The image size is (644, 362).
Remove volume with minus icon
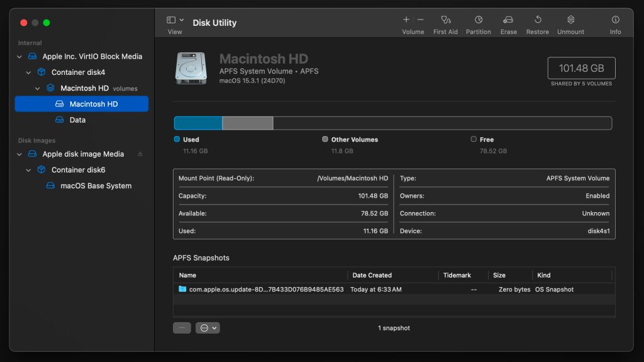[421, 20]
